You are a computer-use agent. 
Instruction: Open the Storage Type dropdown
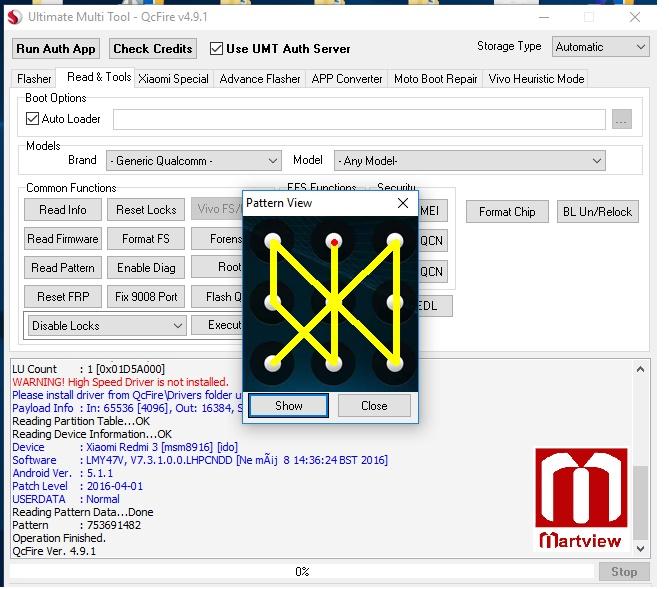(600, 47)
